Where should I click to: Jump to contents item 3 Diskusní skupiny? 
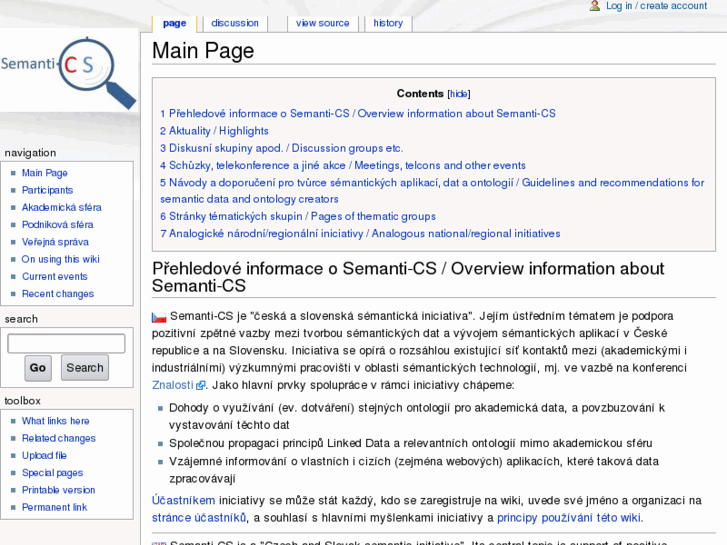pyautogui.click(x=281, y=148)
